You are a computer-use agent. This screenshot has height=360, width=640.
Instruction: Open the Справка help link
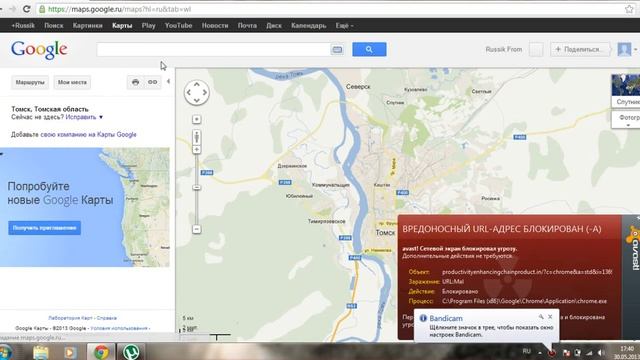107,318
